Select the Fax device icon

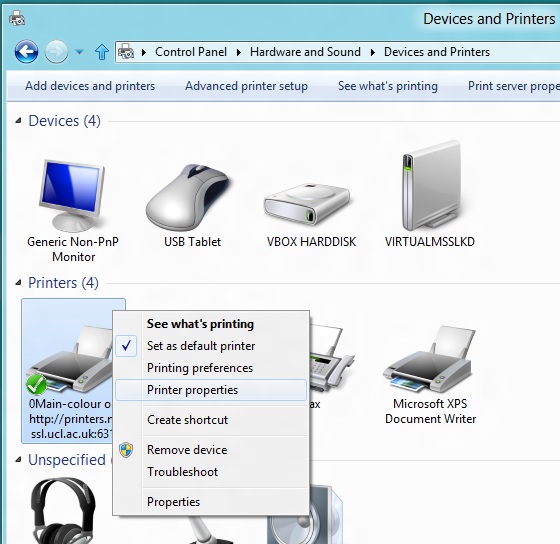point(332,359)
